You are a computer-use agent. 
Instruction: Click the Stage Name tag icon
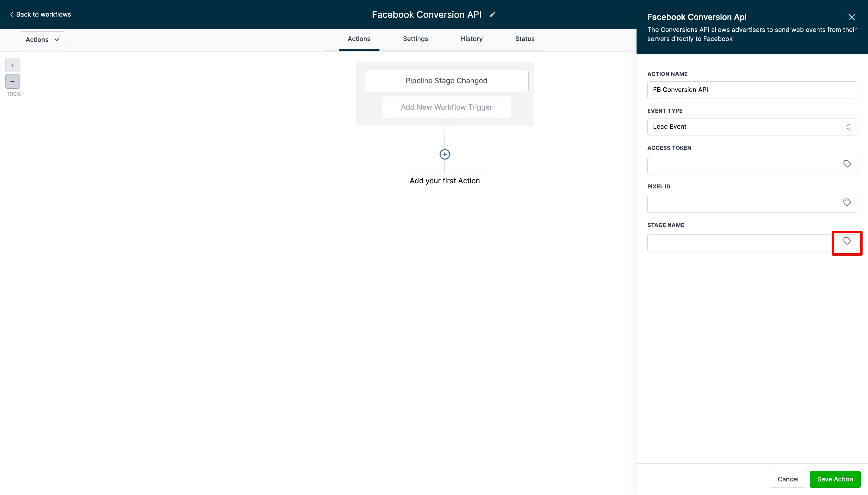(847, 241)
